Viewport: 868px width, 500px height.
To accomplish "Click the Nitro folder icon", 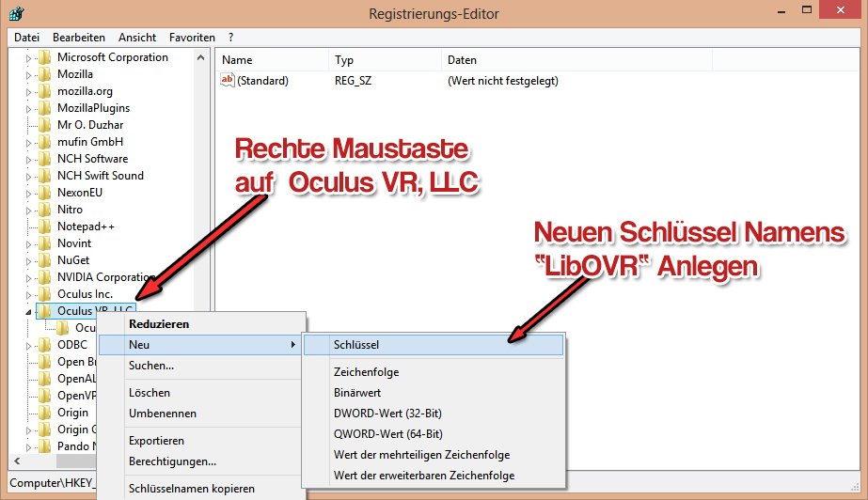I will (x=45, y=210).
